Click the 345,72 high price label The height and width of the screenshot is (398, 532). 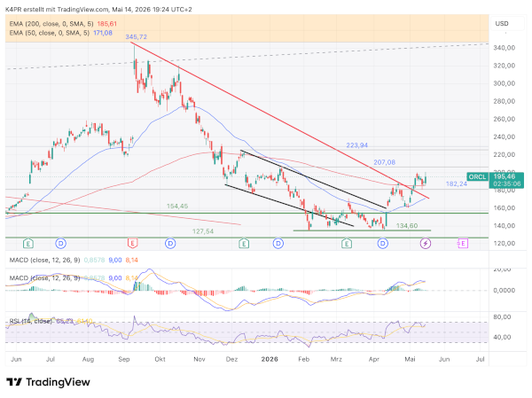coord(136,36)
